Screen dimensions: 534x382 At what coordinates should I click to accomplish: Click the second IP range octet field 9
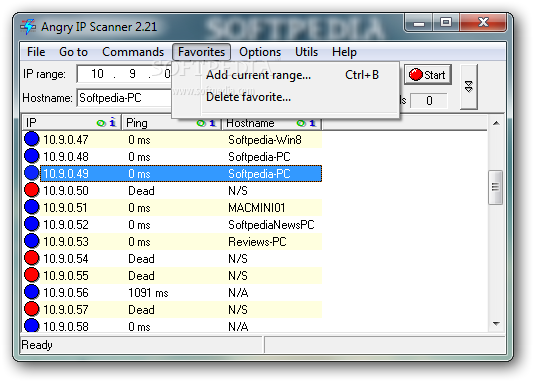[x=132, y=74]
